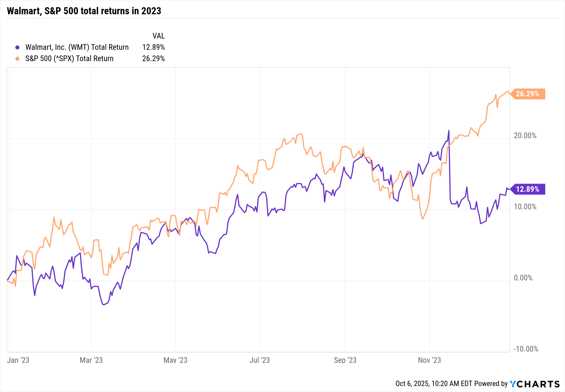The width and height of the screenshot is (565, 392).
Task: Click the 20.00% y-axis label
Action: (x=525, y=136)
